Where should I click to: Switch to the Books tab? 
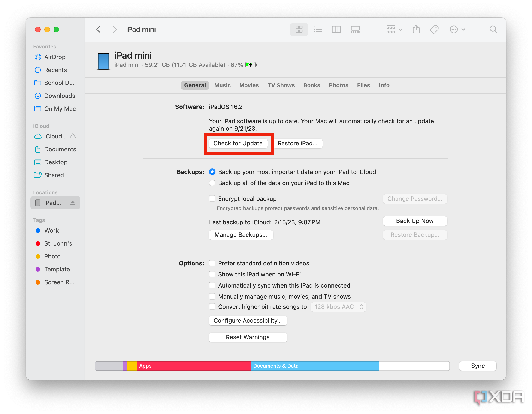pyautogui.click(x=311, y=85)
